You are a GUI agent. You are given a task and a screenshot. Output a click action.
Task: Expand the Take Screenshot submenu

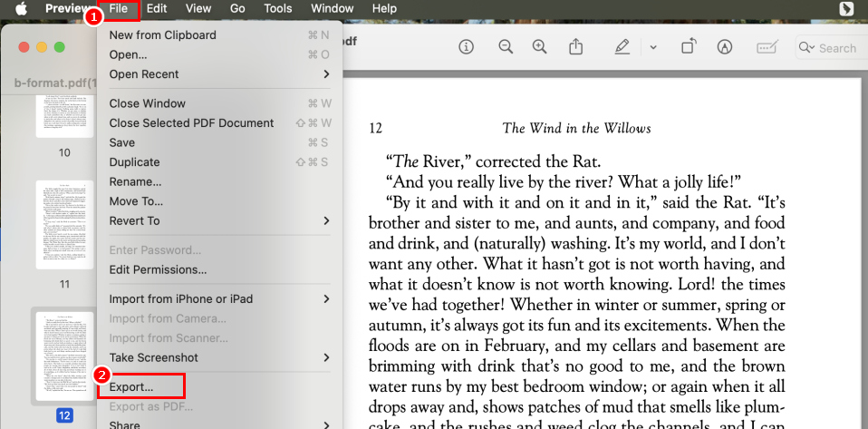tap(220, 357)
